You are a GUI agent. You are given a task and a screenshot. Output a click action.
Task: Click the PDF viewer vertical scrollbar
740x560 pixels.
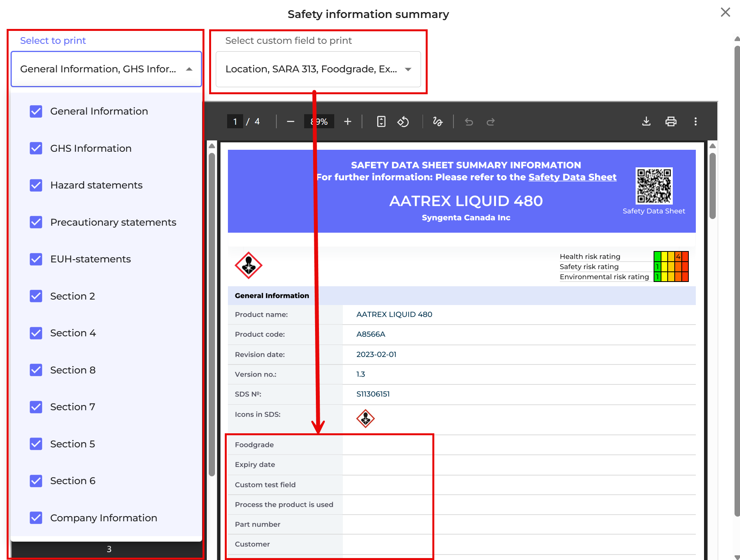tap(713, 186)
